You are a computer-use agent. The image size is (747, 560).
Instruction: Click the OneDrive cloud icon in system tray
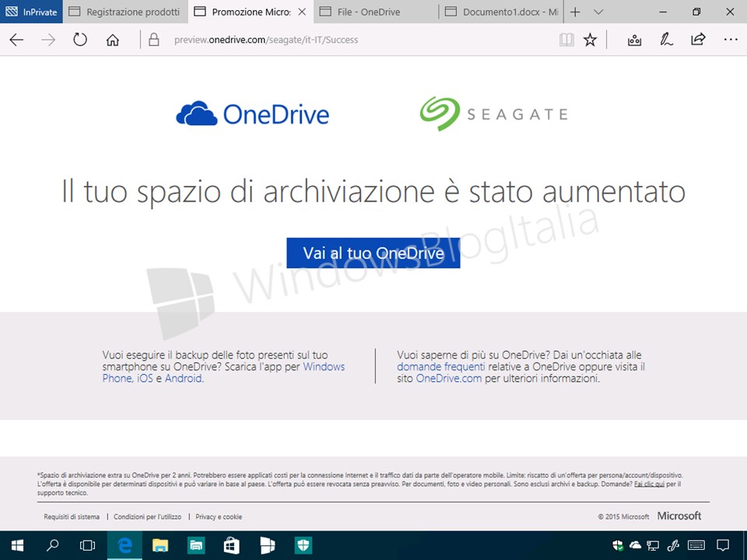[x=635, y=545]
